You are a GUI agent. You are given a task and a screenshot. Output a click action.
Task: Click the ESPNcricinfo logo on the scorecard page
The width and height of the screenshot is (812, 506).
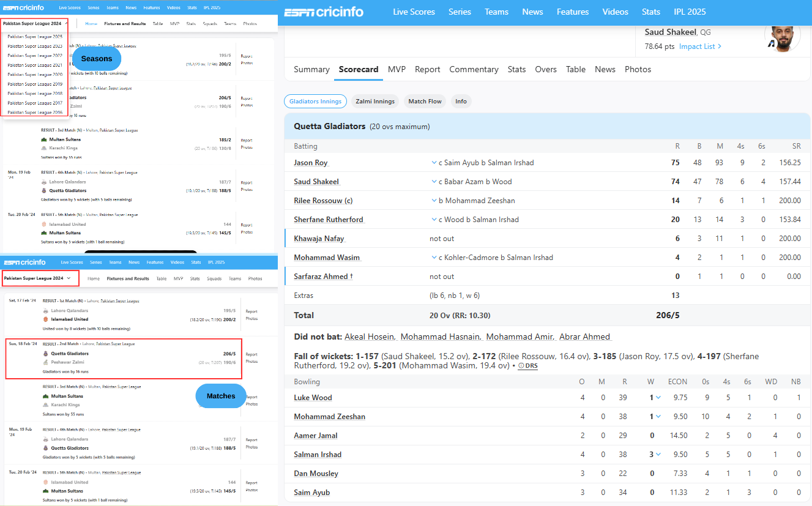(x=324, y=12)
